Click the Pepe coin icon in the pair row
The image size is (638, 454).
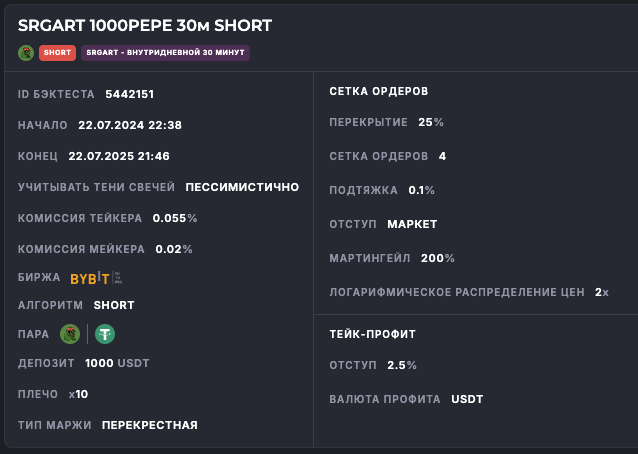70,334
